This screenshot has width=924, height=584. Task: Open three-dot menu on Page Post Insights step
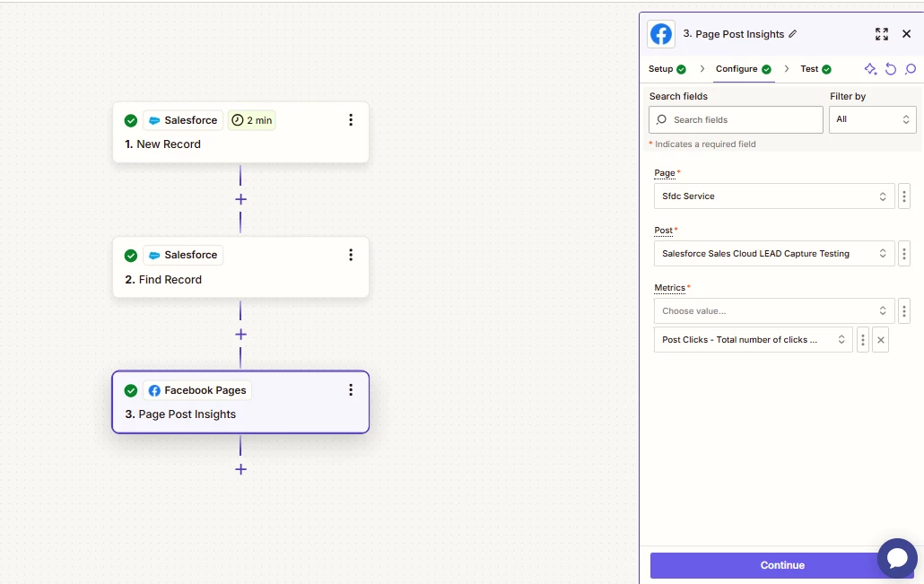tap(351, 390)
